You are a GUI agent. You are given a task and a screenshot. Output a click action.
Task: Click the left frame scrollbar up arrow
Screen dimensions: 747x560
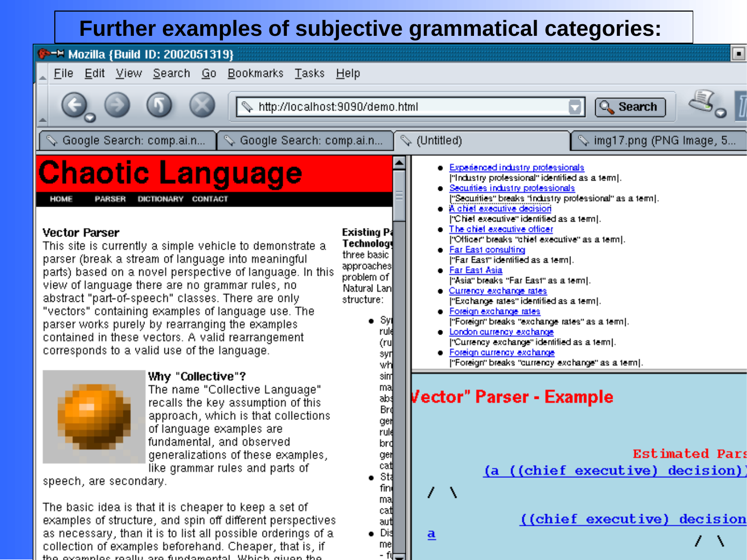click(x=399, y=163)
